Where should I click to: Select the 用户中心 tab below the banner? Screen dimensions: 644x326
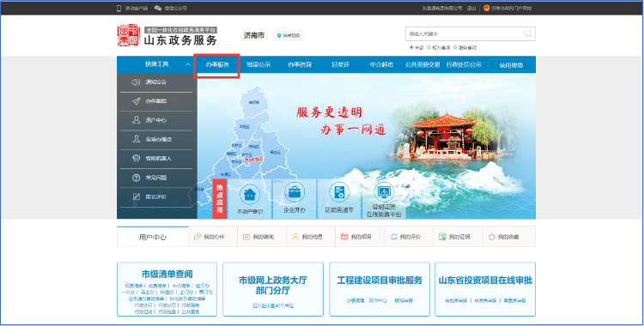point(153,237)
